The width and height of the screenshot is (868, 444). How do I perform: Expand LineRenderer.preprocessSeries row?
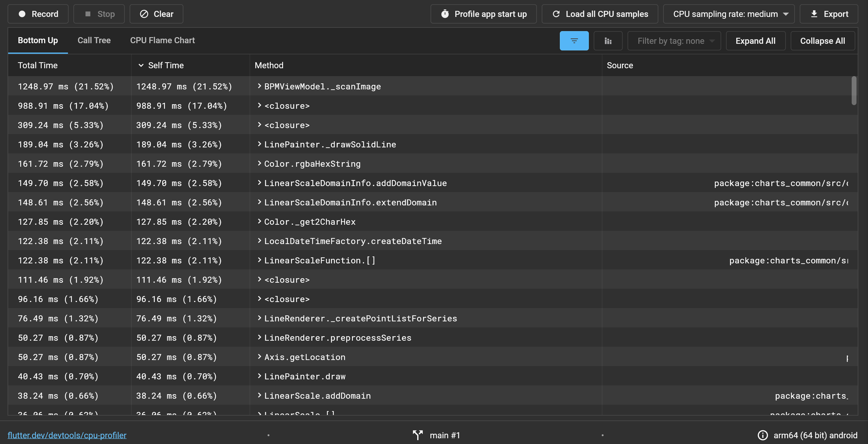260,337
